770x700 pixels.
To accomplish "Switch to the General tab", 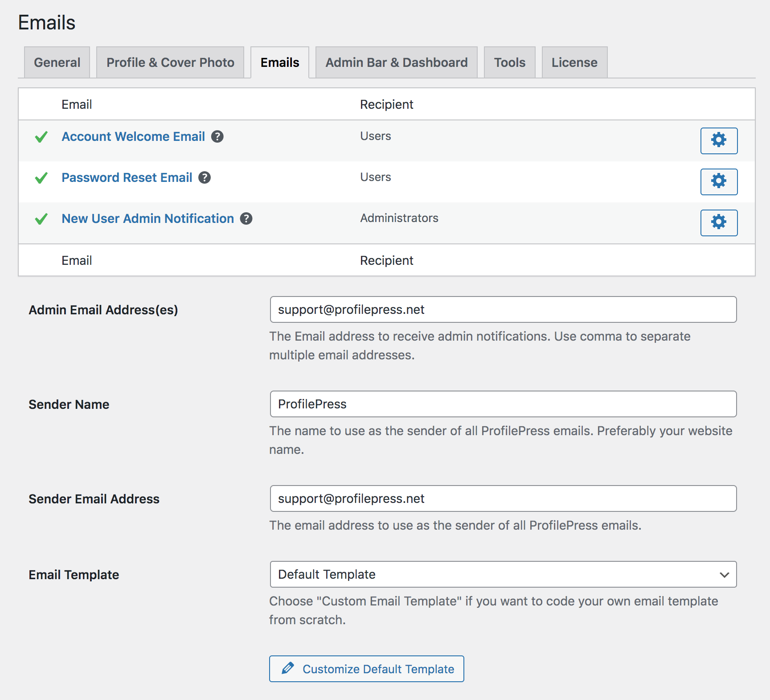I will 57,62.
